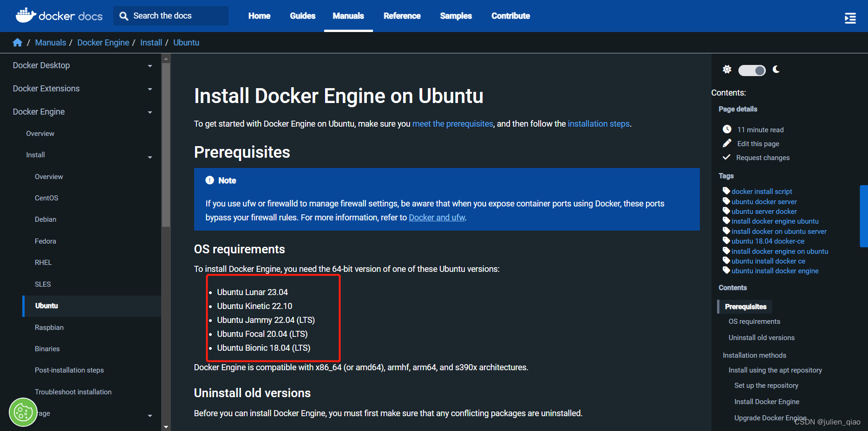Click the Edit this page link
868x431 pixels.
(758, 144)
